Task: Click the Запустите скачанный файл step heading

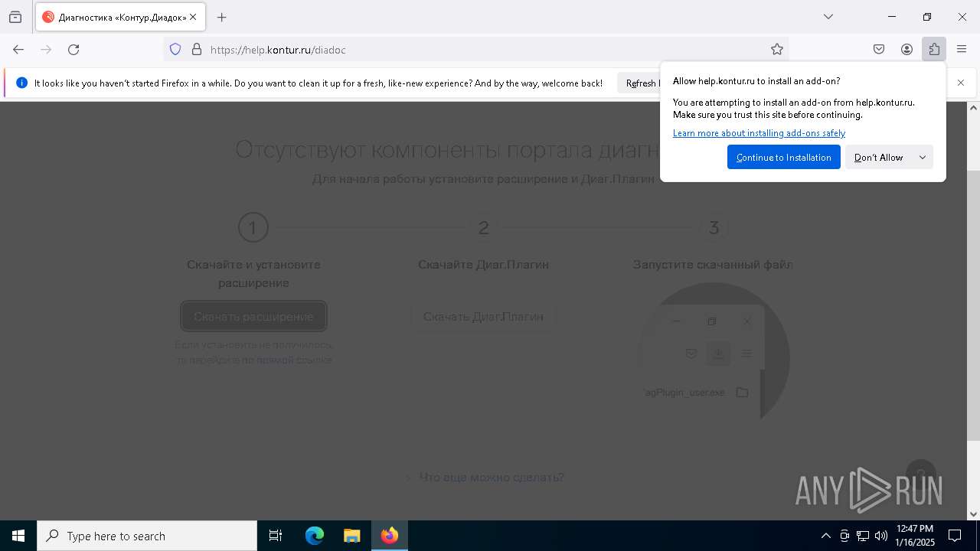Action: [x=713, y=265]
